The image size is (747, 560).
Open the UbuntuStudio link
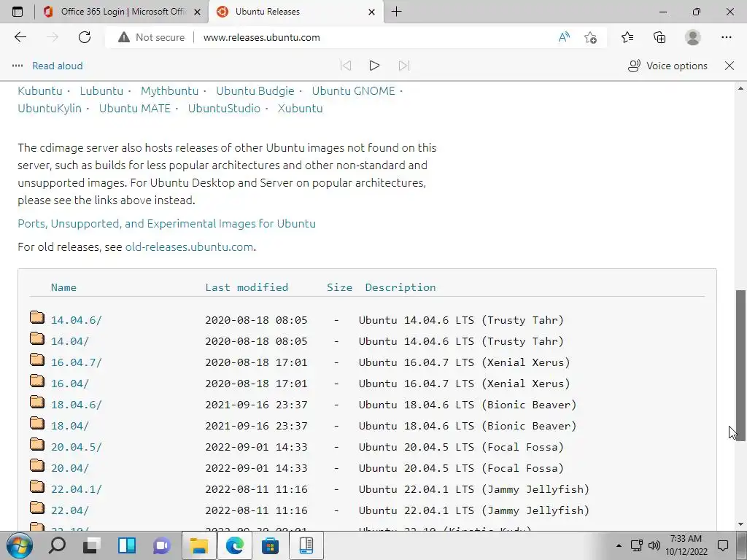pos(224,108)
